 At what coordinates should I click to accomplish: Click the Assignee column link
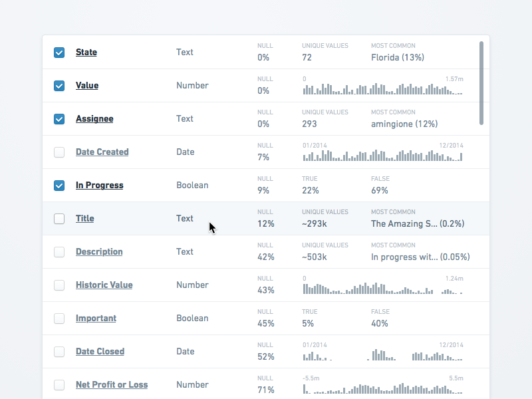(x=94, y=119)
